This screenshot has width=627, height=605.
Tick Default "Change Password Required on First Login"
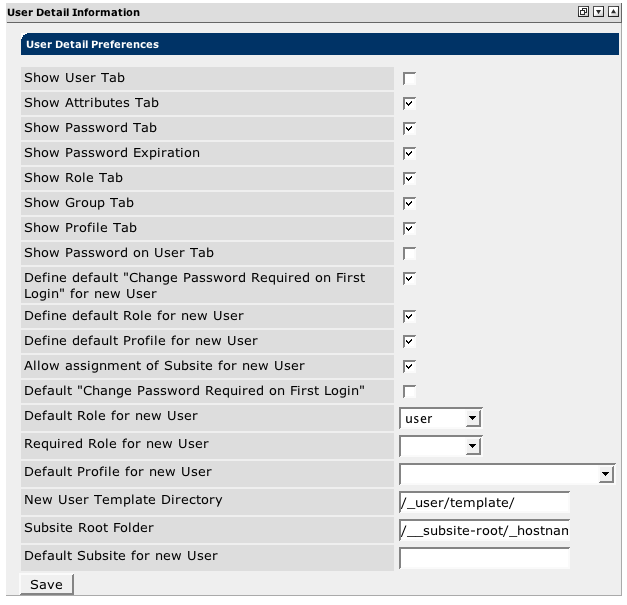tap(409, 391)
